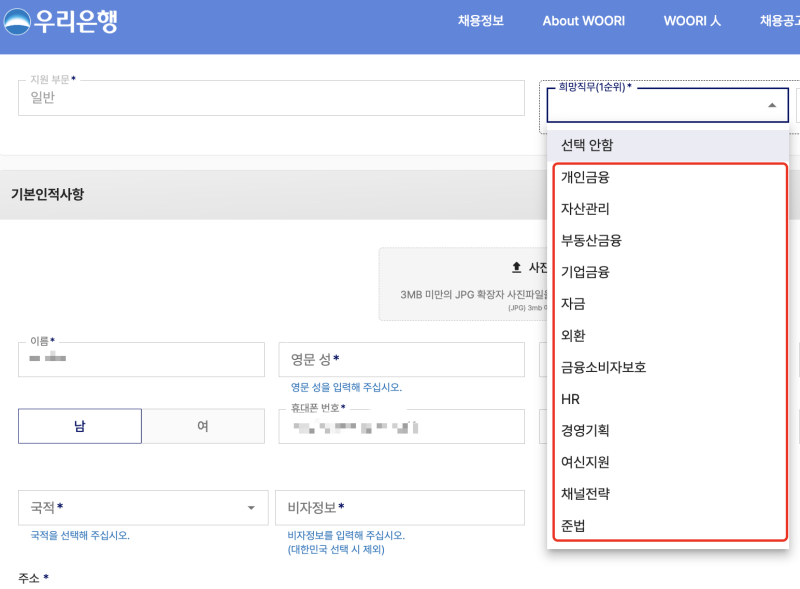800x589 pixels.
Task: Choose 외환 from the job list
Action: click(x=669, y=335)
